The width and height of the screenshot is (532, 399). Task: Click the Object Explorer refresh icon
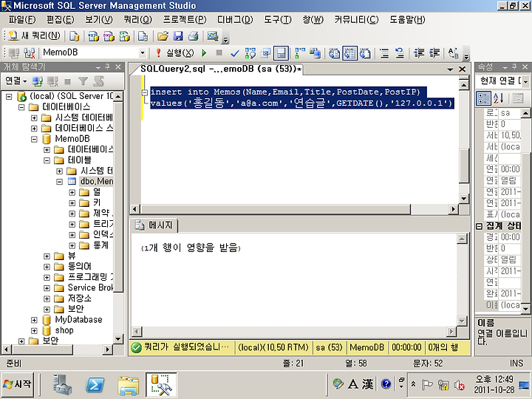click(98, 81)
